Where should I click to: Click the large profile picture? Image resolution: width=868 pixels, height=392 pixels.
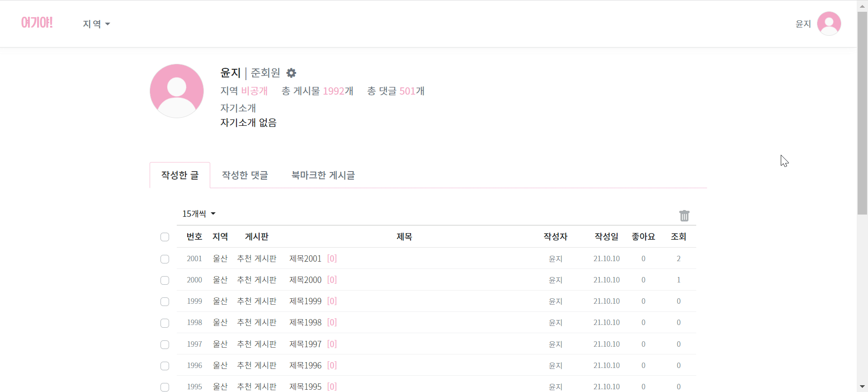[177, 91]
